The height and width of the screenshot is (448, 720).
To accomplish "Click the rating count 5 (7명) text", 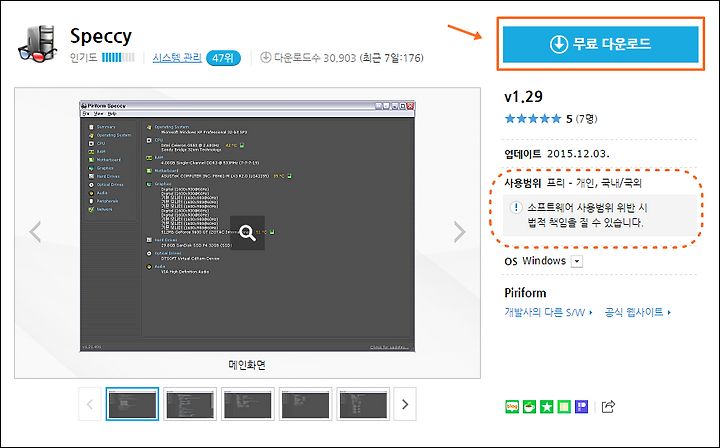I will 582,119.
